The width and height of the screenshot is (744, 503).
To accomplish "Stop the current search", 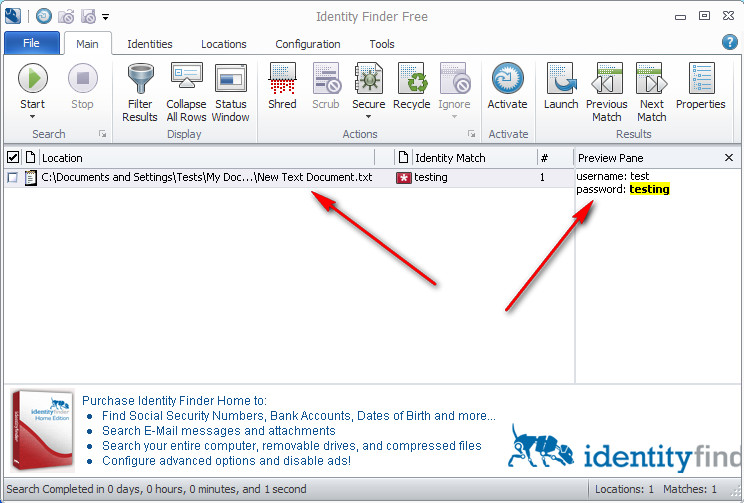I will point(83,86).
